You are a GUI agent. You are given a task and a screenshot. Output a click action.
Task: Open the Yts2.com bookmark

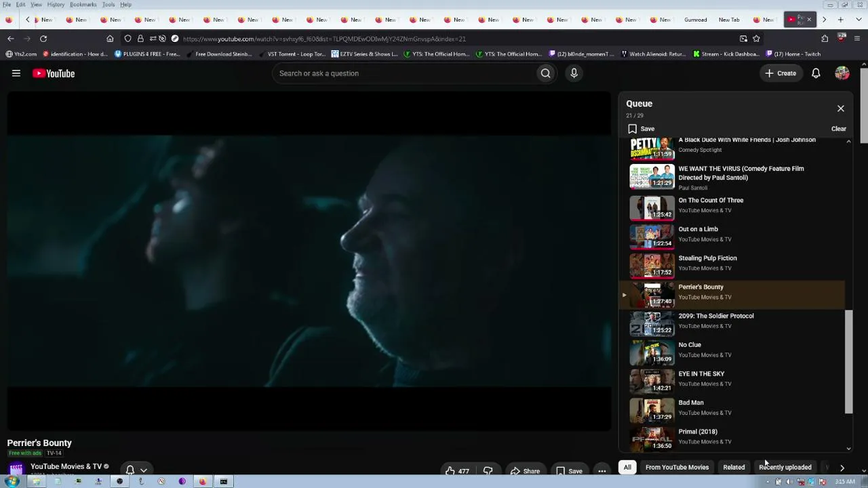tap(21, 54)
